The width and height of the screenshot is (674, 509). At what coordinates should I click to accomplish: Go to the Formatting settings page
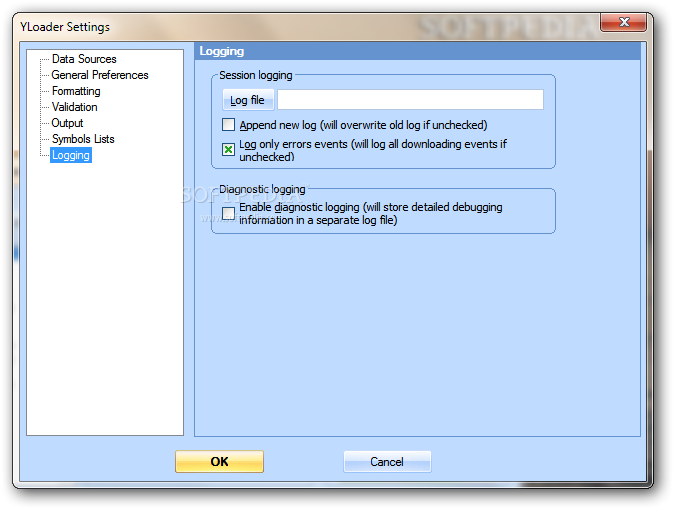76,91
